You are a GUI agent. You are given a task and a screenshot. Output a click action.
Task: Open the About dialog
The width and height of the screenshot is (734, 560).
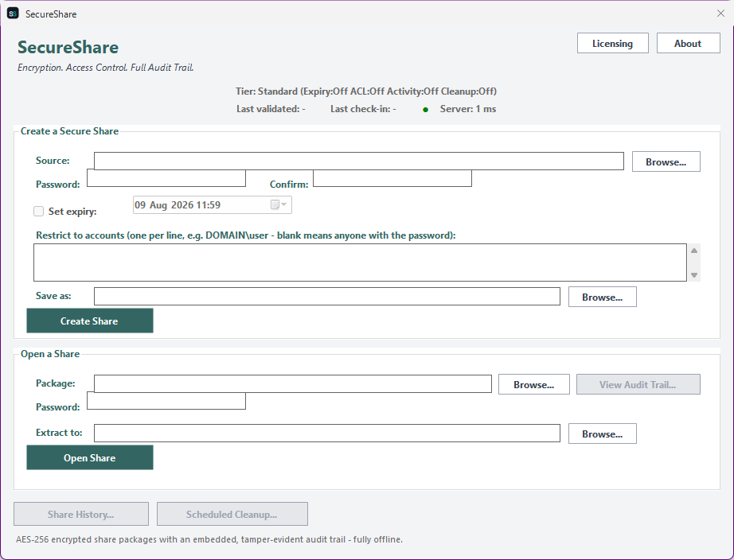click(688, 43)
